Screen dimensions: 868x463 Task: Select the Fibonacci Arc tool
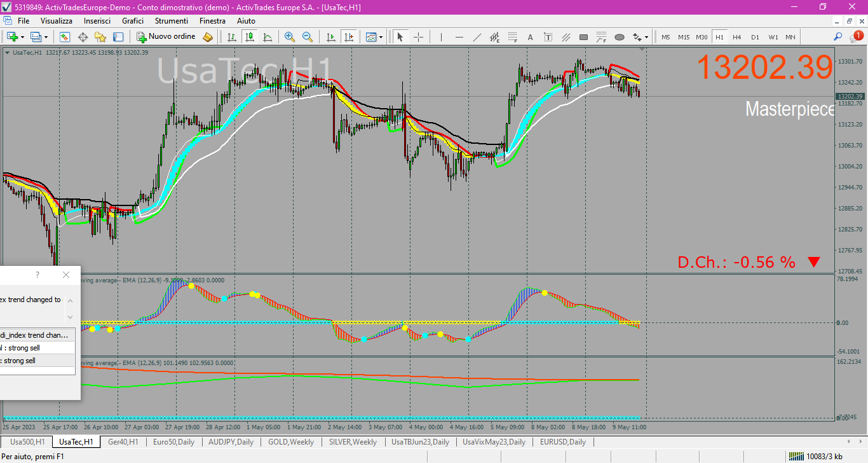(601, 37)
